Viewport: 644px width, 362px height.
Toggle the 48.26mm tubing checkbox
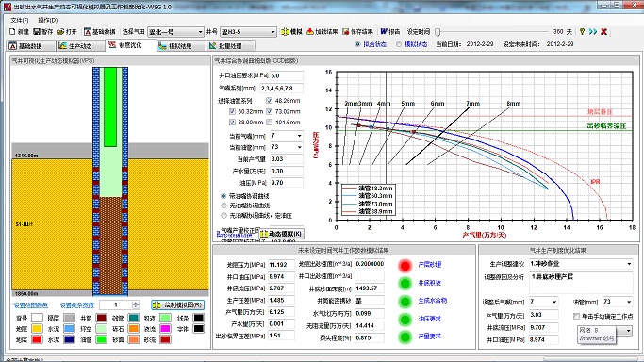(270, 101)
